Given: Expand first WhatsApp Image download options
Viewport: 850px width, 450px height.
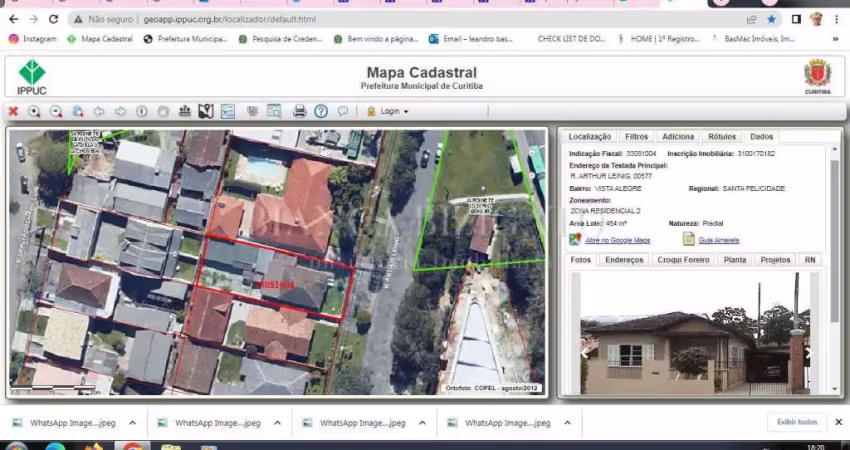Looking at the screenshot, I should [x=132, y=423].
